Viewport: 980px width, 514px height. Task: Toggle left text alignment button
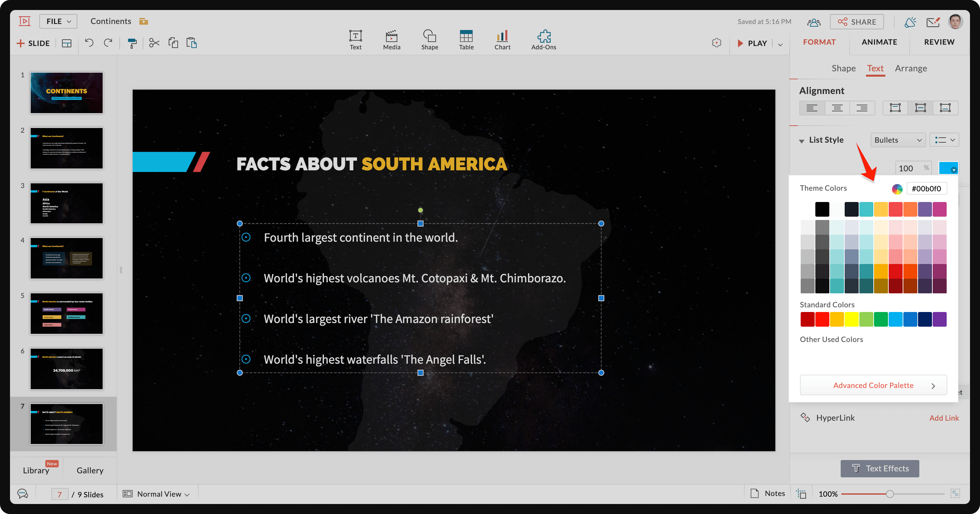point(812,108)
